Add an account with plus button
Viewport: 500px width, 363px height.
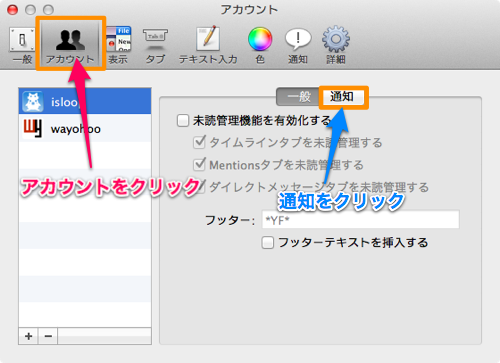pos(29,336)
